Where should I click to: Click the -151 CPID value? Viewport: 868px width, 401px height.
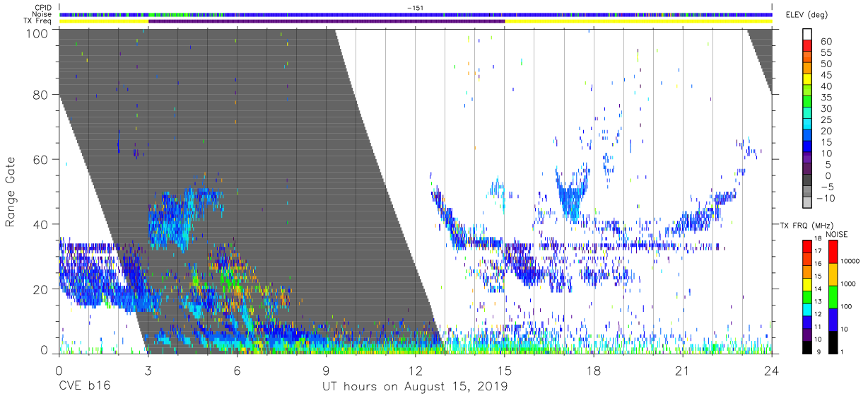tap(415, 7)
